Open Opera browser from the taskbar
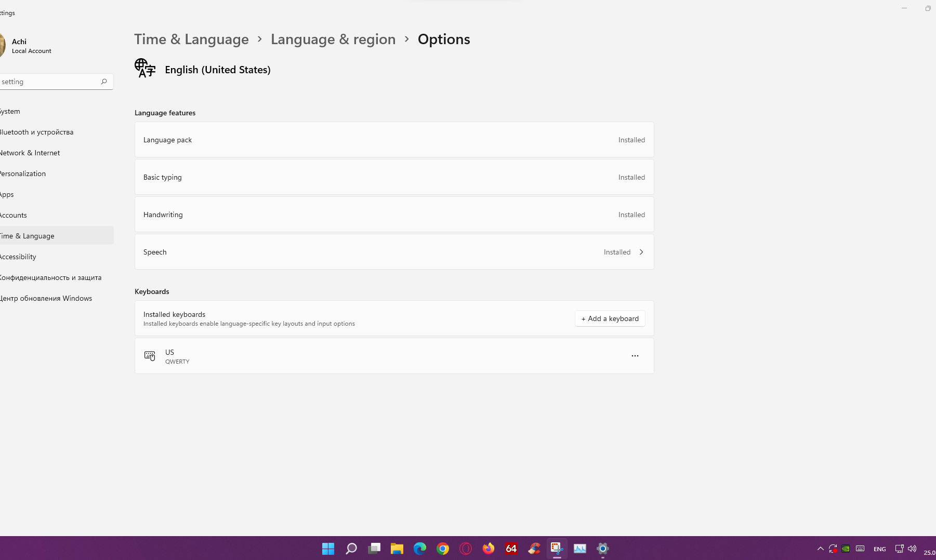 (466, 549)
